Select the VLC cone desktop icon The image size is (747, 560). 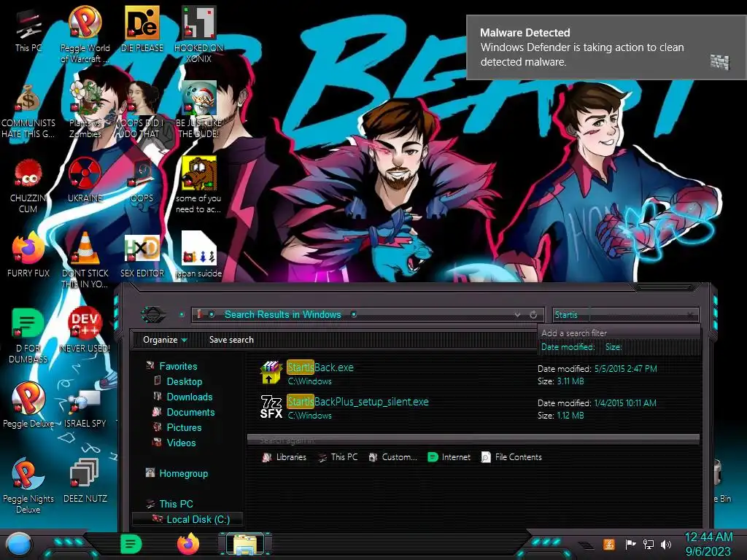point(85,260)
